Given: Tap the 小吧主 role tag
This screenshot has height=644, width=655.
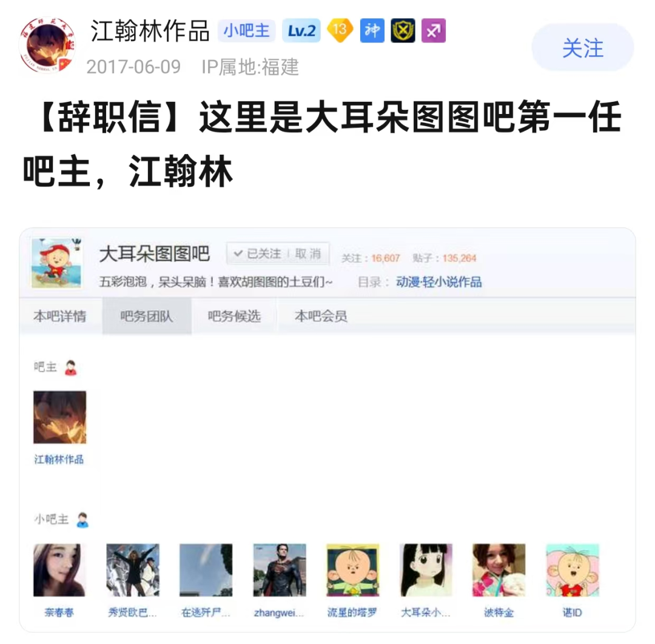Looking at the screenshot, I should (246, 30).
